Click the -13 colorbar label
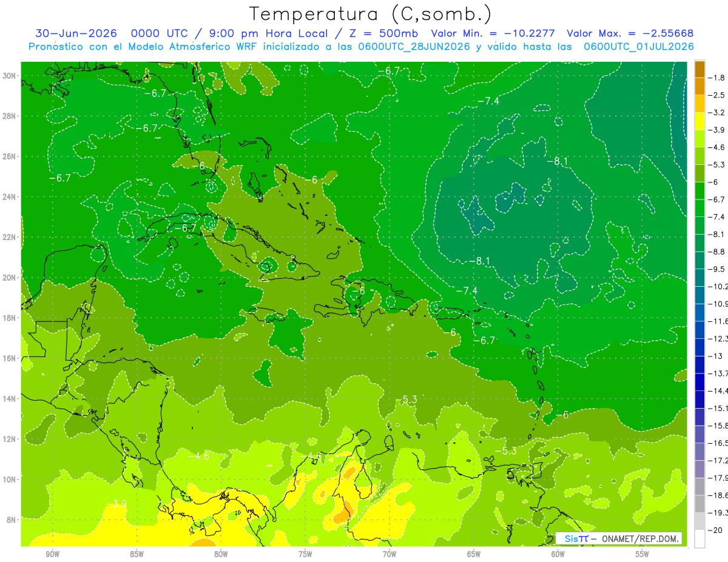This screenshot has height=562, width=728. click(x=715, y=356)
